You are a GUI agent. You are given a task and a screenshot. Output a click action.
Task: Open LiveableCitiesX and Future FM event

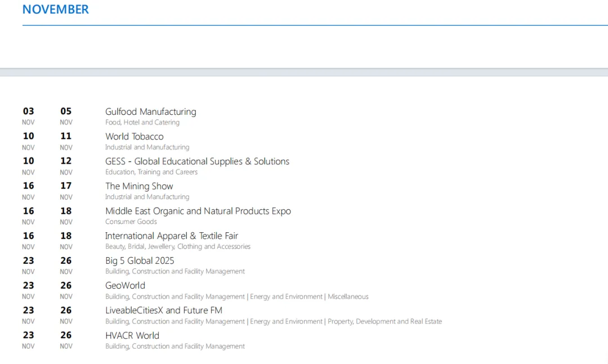click(x=164, y=310)
